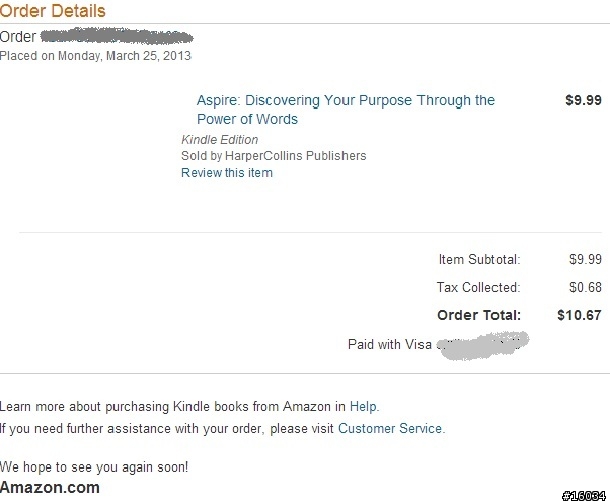Click the Order Total label

[479, 315]
